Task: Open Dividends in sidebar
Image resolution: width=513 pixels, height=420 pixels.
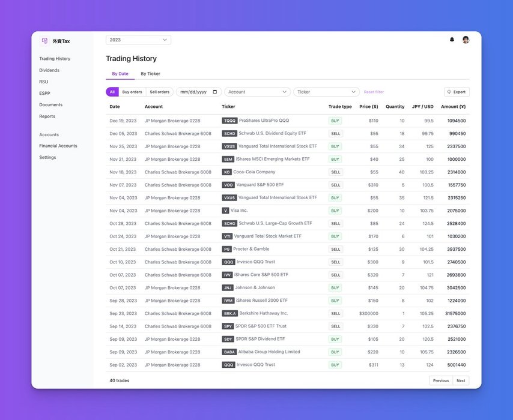Action: pyautogui.click(x=49, y=70)
